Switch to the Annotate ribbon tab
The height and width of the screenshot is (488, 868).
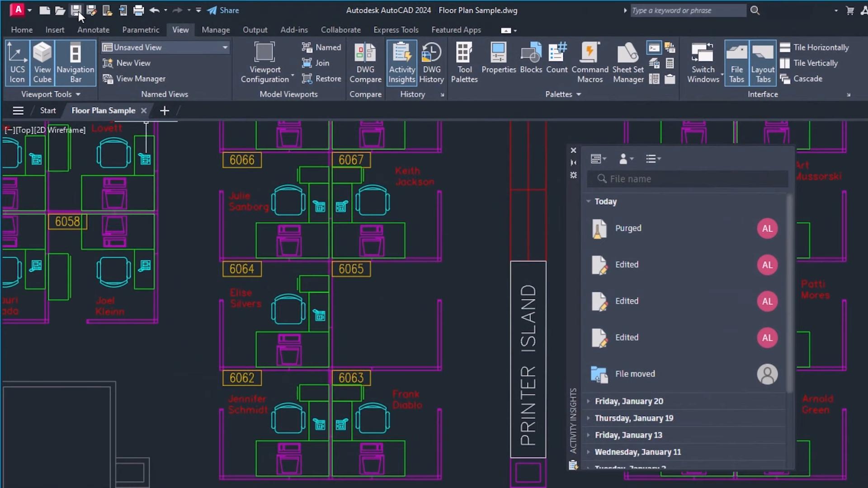93,30
